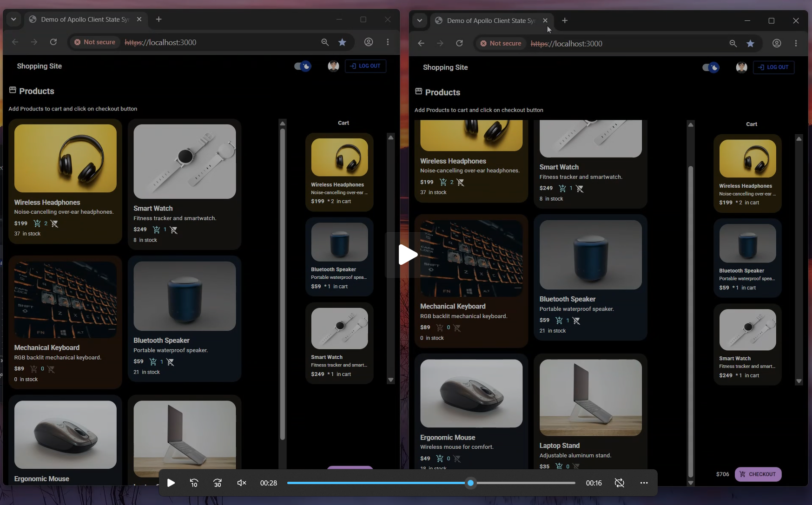Screen dimensions: 812x505
Task: Remove Bluetooth Speaker from cart in right window
Action: [576, 320]
